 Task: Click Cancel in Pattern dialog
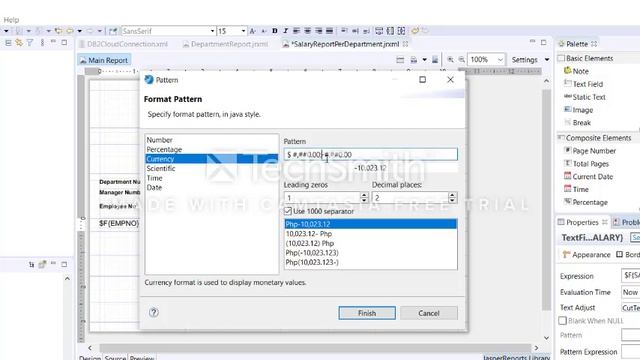click(429, 313)
